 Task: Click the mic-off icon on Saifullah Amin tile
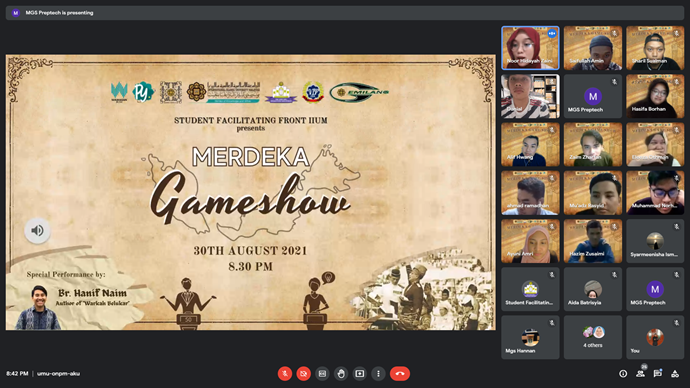tap(614, 33)
